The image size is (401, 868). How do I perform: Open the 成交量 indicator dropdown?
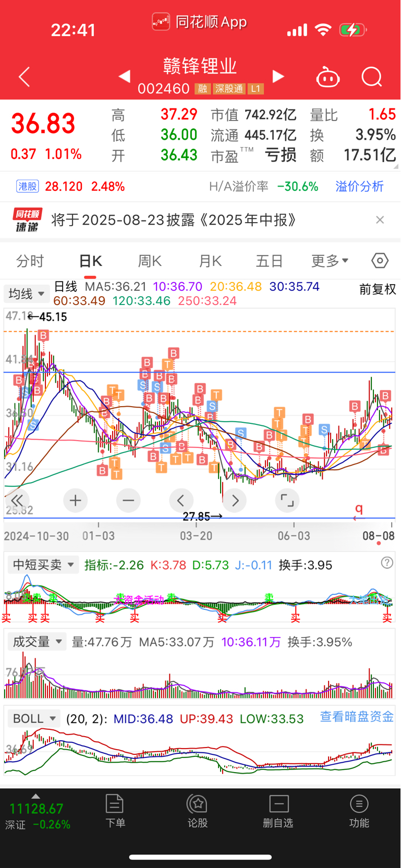[37, 642]
